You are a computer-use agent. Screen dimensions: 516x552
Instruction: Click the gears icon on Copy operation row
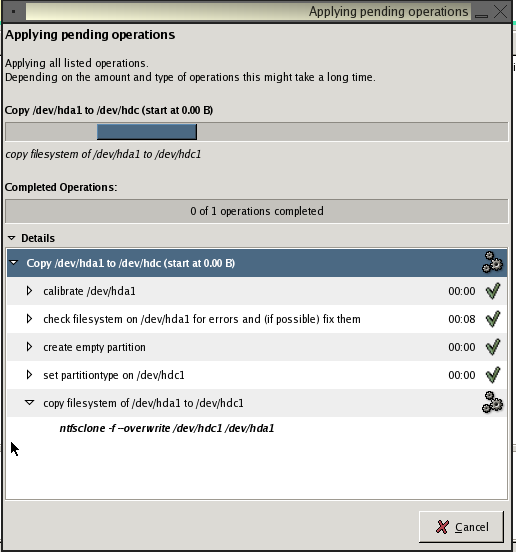(x=492, y=262)
